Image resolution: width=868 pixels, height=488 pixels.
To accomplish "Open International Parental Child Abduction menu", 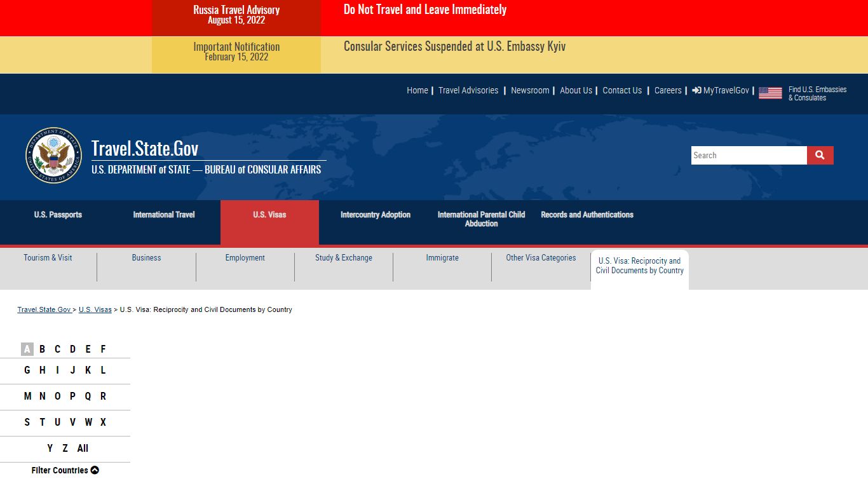I will pyautogui.click(x=481, y=219).
